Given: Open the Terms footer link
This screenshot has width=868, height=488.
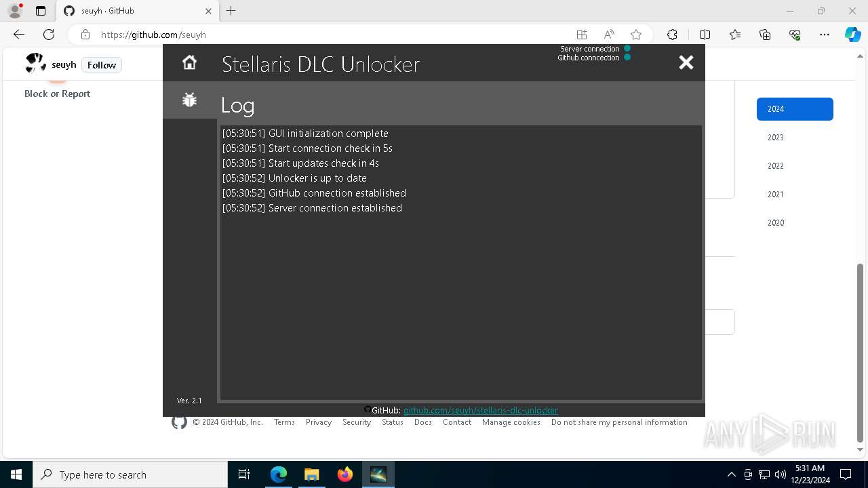Looking at the screenshot, I should [x=284, y=422].
